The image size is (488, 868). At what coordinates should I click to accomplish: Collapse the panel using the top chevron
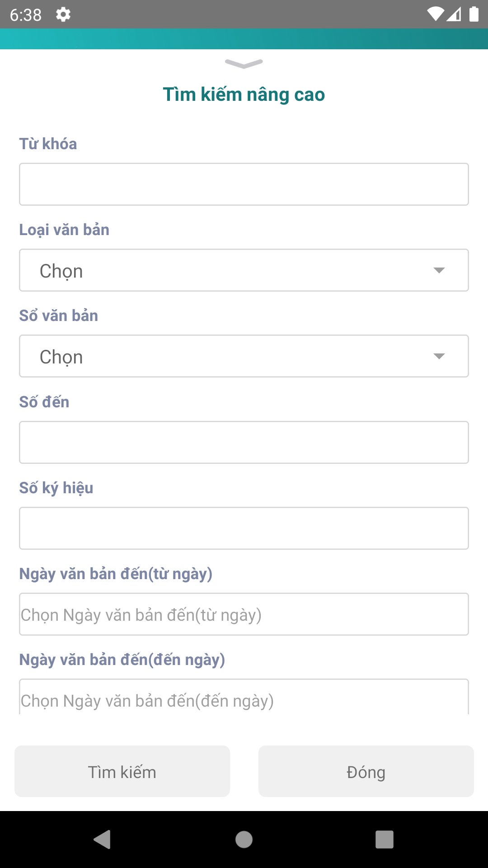(244, 64)
